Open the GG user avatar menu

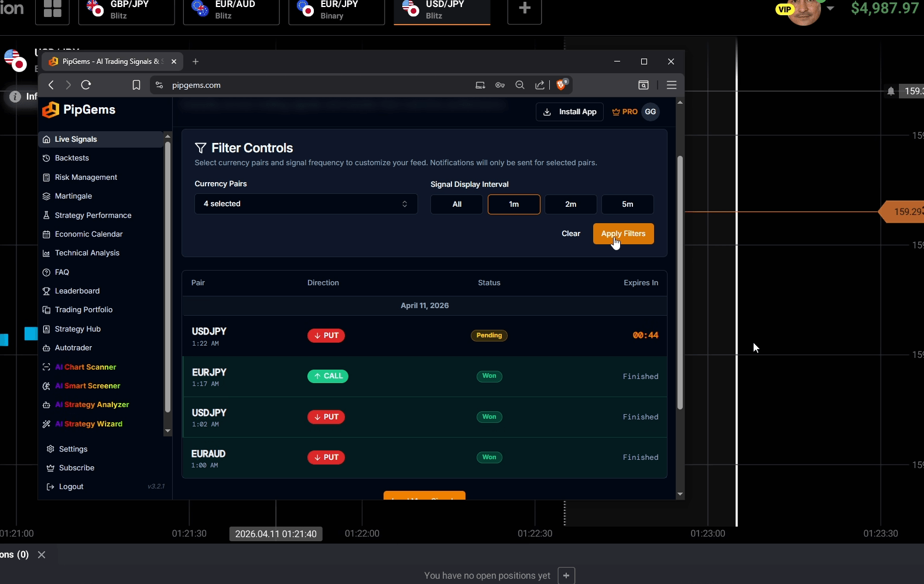click(651, 112)
